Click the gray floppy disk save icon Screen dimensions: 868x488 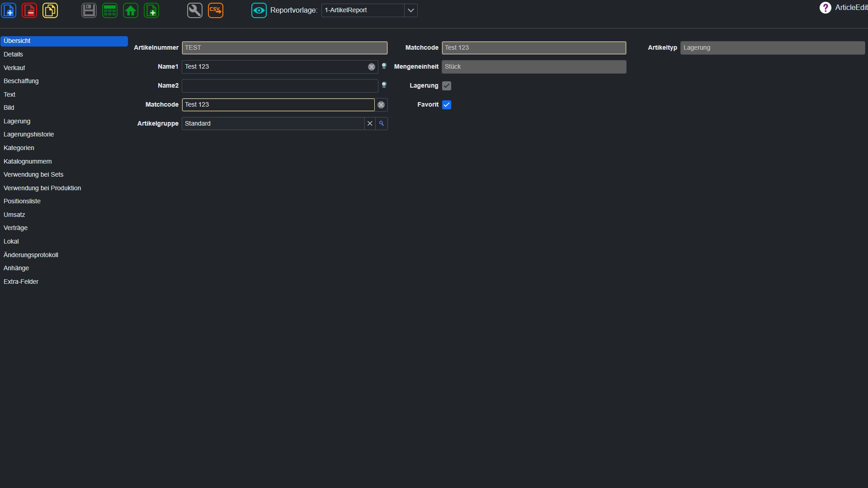click(x=89, y=10)
